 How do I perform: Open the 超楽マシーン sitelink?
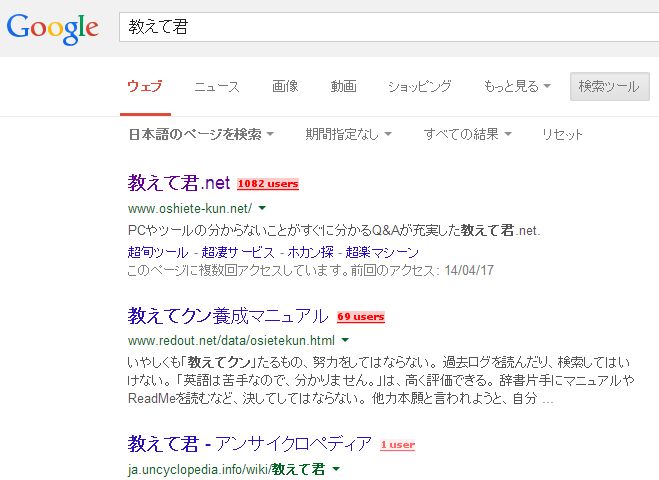coord(382,252)
